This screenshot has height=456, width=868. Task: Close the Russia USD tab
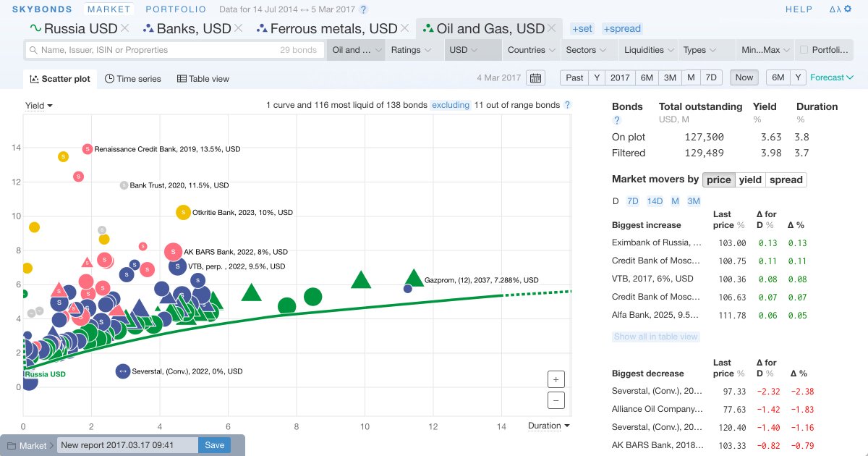tap(124, 28)
